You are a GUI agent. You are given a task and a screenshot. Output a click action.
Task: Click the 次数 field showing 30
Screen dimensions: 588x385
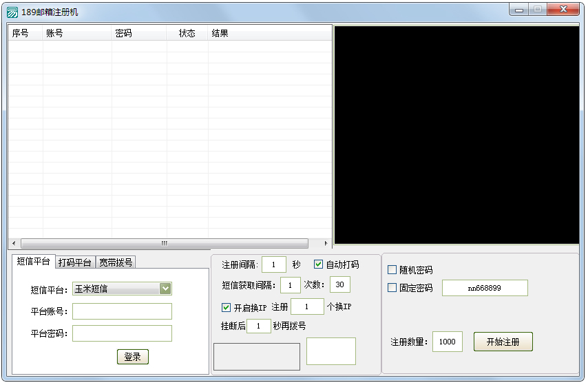coord(340,284)
